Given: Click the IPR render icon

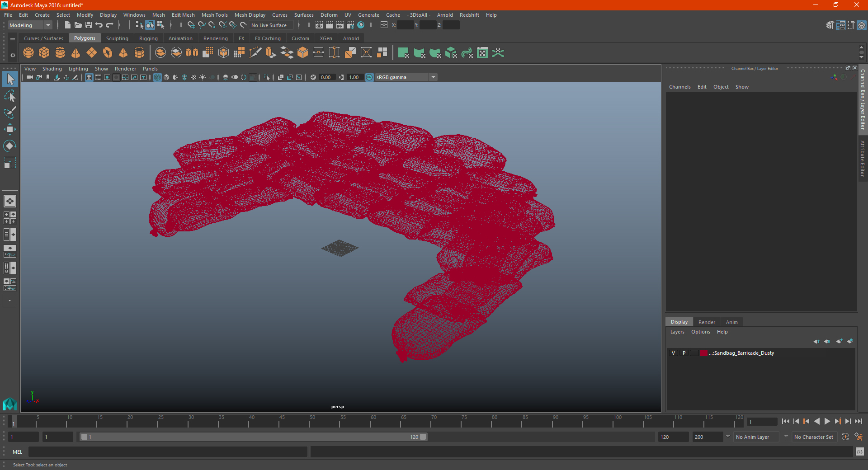Looking at the screenshot, I should coord(340,25).
